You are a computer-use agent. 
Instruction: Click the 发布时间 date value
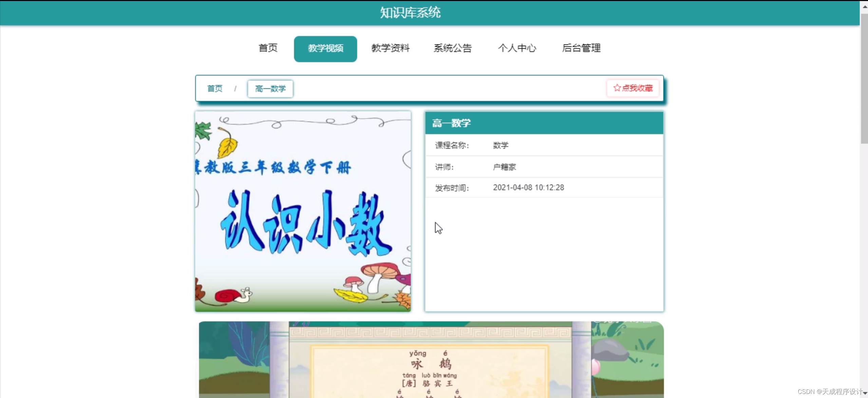pyautogui.click(x=528, y=187)
